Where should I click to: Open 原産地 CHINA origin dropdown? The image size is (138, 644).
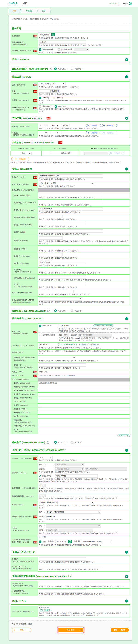point(66,502)
